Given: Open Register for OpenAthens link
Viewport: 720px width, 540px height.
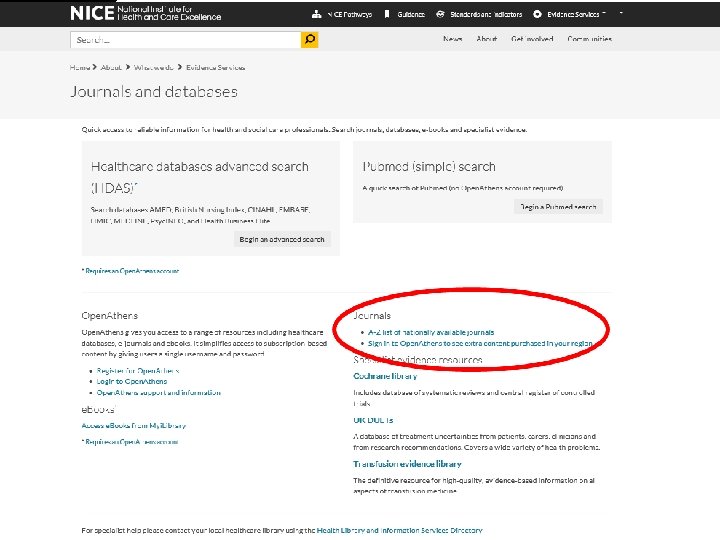Looking at the screenshot, I should pyautogui.click(x=138, y=371).
